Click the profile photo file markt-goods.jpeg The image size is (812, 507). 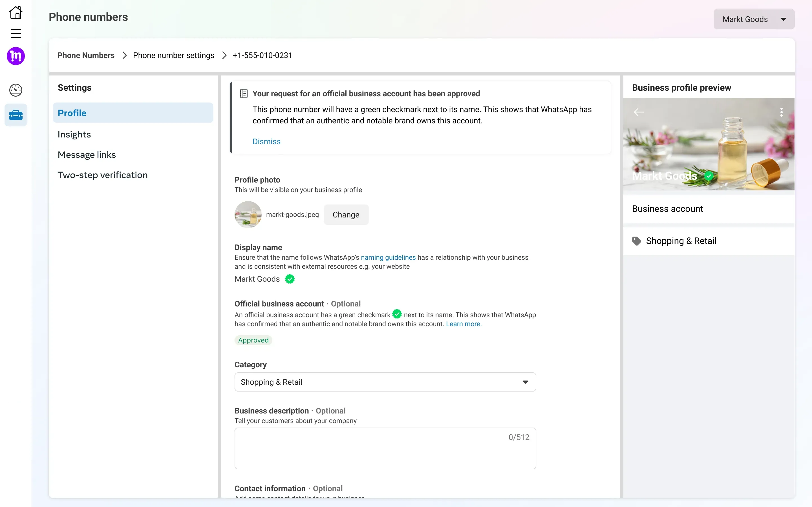292,214
